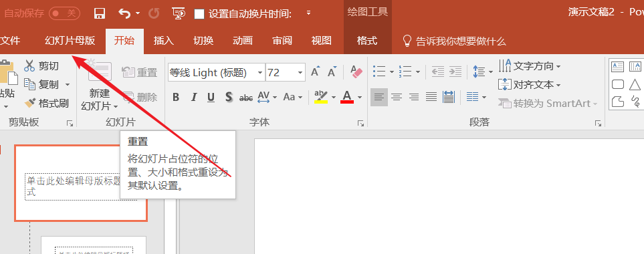644x254 pixels.
Task: Click the Redo/Repeat icon
Action: tap(154, 13)
